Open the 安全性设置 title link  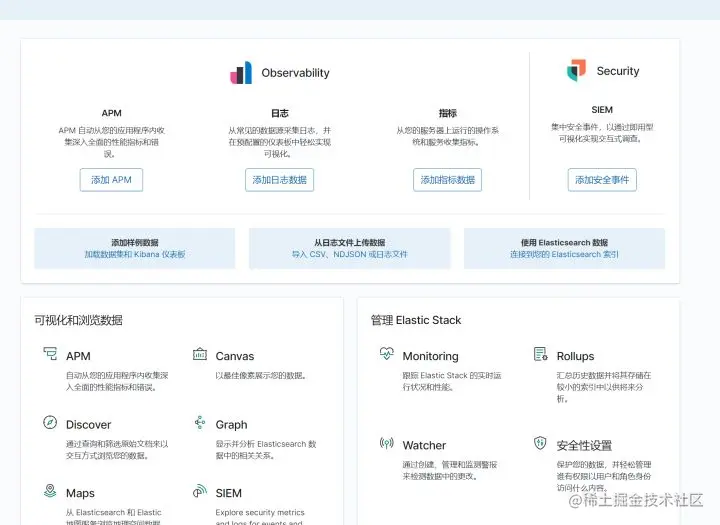click(x=584, y=445)
